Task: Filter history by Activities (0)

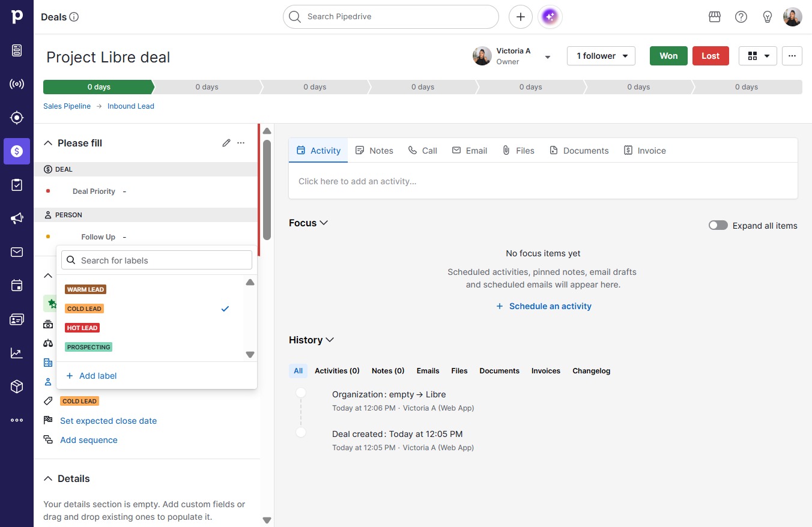Action: click(337, 371)
